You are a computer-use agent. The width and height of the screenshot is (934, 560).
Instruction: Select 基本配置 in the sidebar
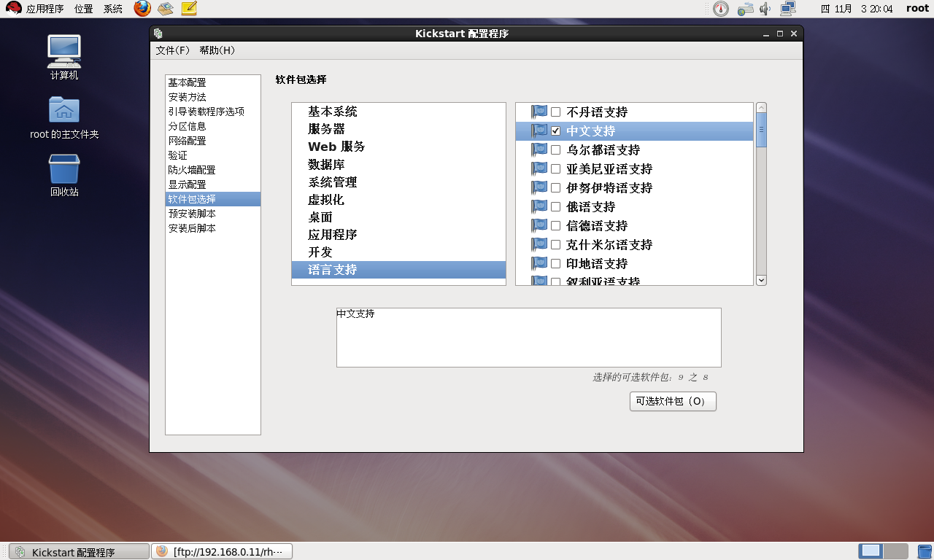coord(213,82)
